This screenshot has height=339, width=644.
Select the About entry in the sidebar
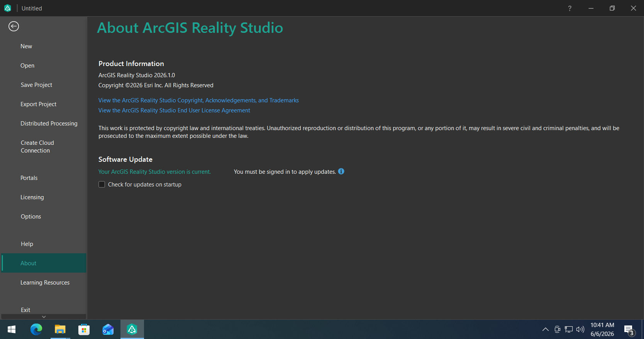coord(44,263)
